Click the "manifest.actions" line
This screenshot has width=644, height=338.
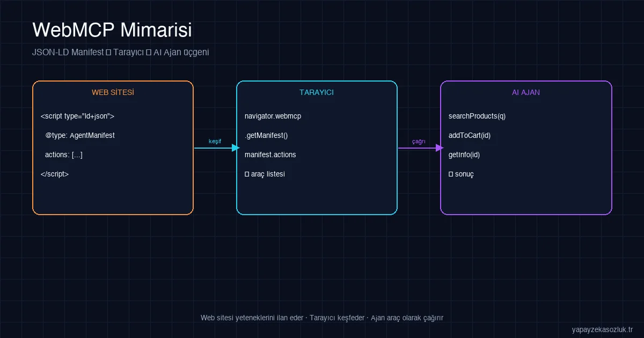(270, 155)
